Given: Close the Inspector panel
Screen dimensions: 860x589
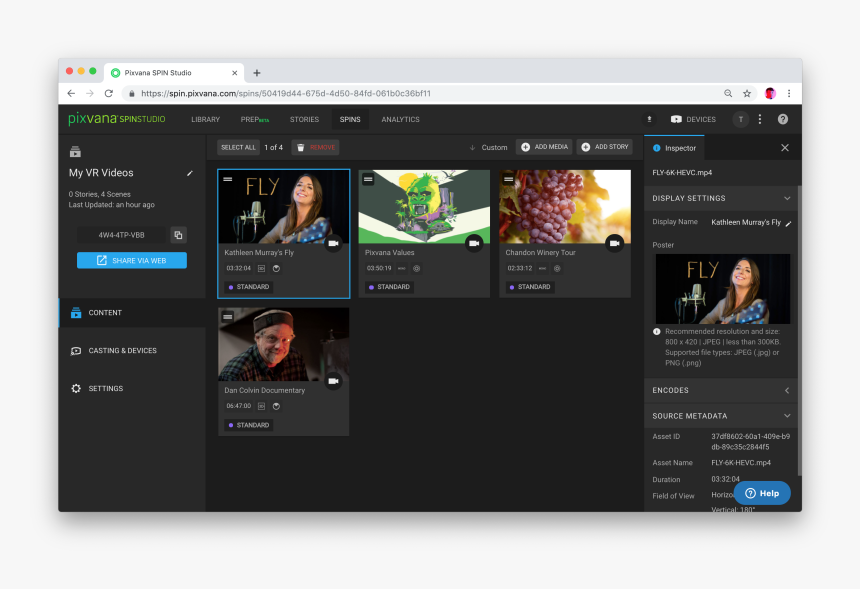Looking at the screenshot, I should coord(785,148).
